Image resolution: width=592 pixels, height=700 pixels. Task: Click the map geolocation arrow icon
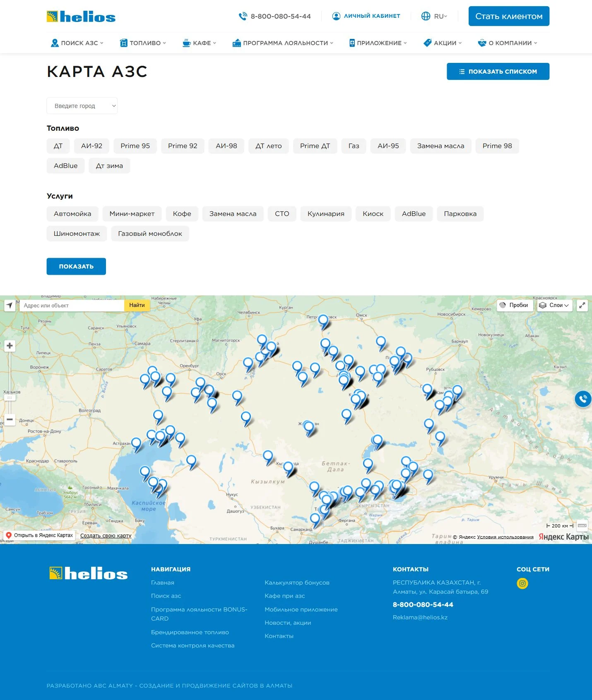tap(10, 305)
